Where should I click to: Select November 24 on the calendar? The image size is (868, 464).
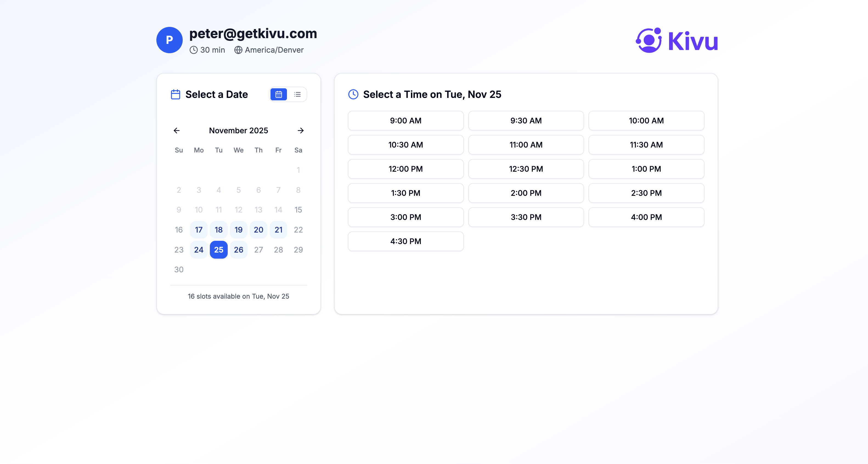coord(198,250)
